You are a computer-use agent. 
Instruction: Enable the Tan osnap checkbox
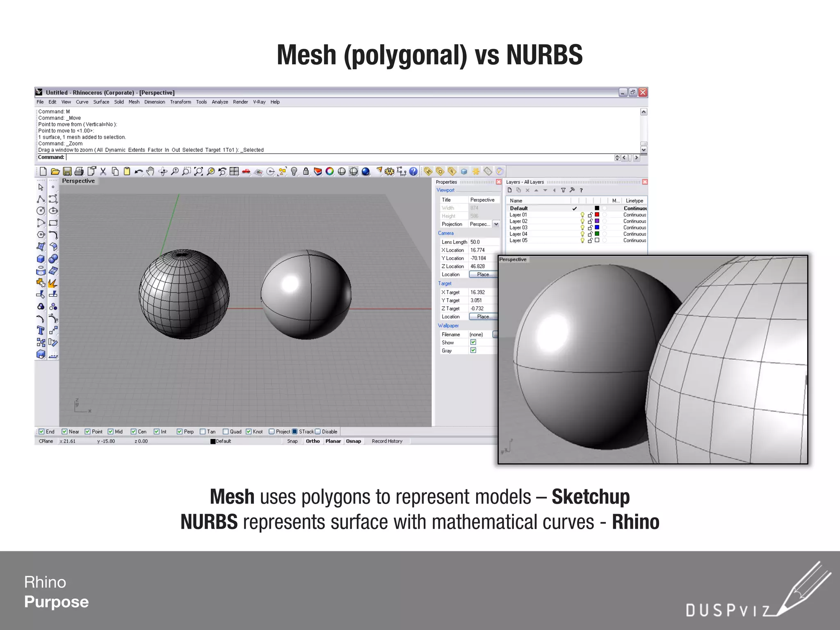(x=203, y=431)
